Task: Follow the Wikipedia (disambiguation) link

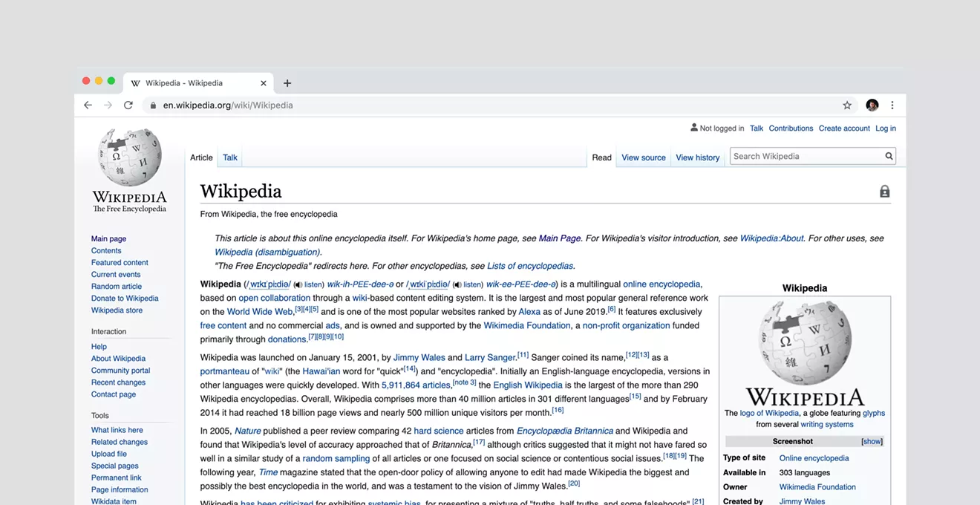Action: pos(267,252)
